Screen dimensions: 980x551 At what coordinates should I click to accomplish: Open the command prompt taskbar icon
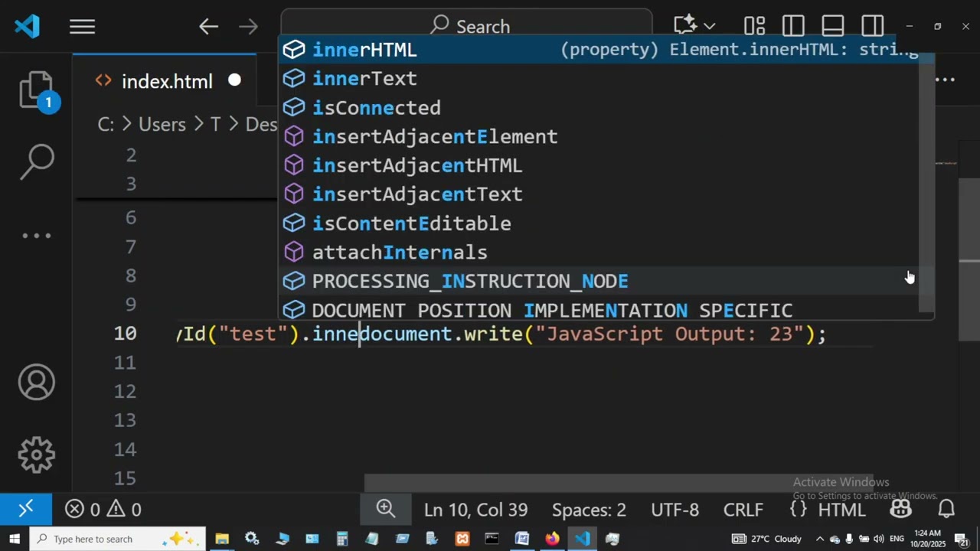coord(492,539)
